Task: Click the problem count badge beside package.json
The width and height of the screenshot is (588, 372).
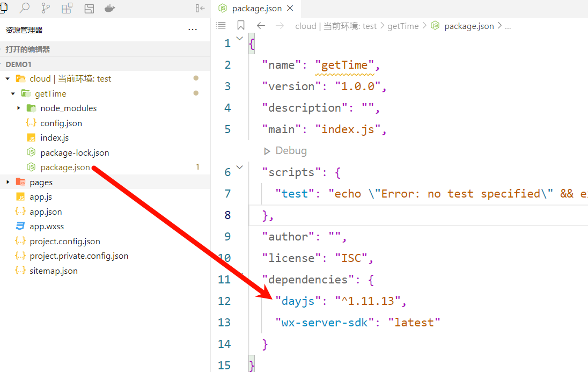Action: [197, 167]
